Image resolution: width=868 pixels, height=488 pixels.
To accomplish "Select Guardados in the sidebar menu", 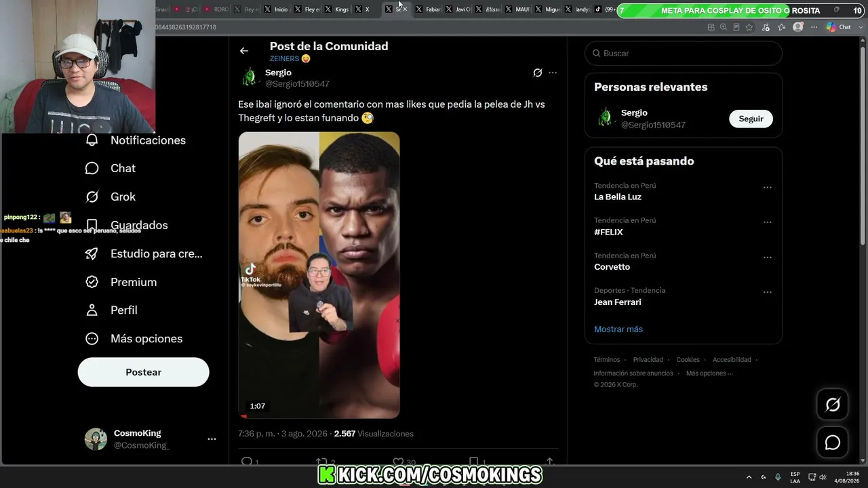I will [139, 225].
